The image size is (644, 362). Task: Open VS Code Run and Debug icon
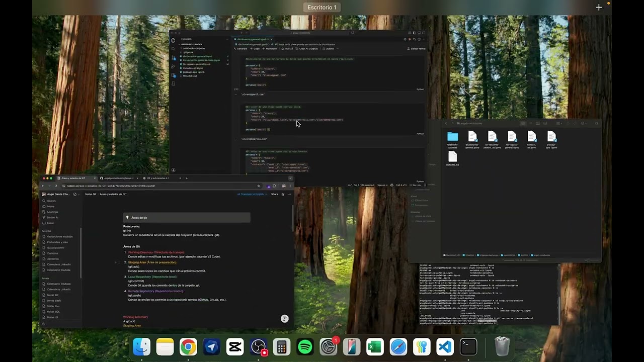[x=173, y=66]
